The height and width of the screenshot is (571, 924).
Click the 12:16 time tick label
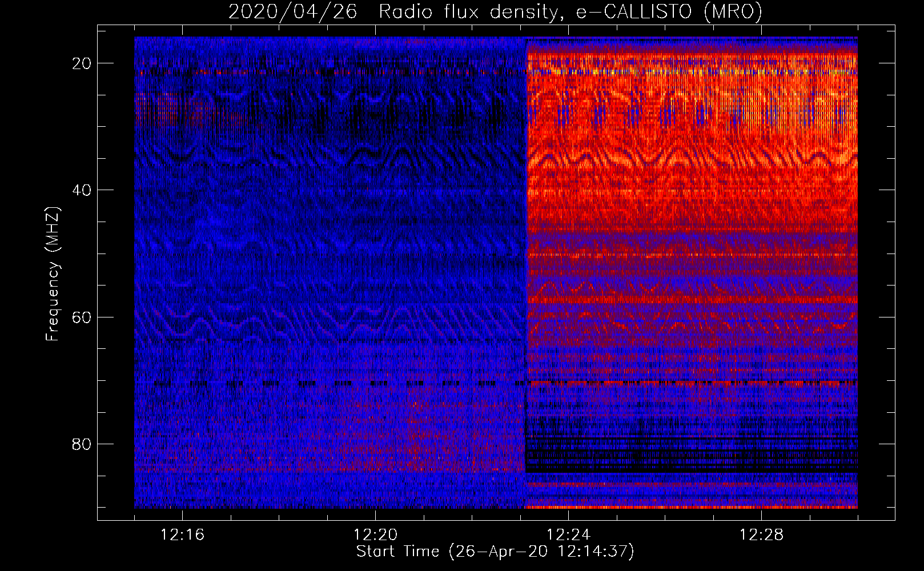(183, 535)
